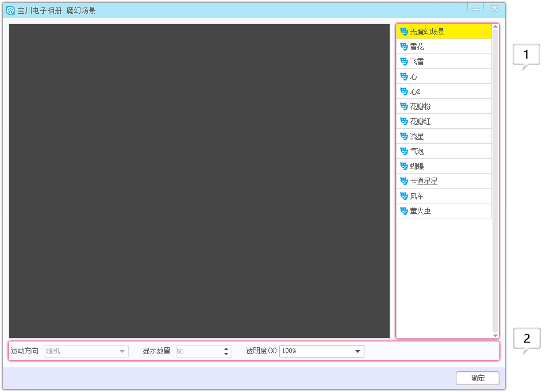This screenshot has height=392, width=546.
Task: Select the 无魔幻场景 scene label
Action: click(x=427, y=32)
